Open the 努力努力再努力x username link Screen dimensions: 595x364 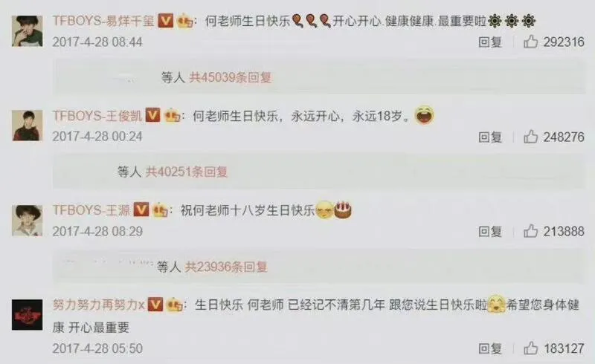click(99, 305)
